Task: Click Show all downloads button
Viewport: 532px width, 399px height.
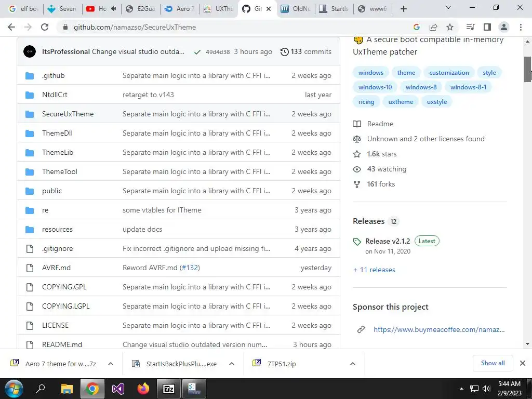Action: point(493,363)
